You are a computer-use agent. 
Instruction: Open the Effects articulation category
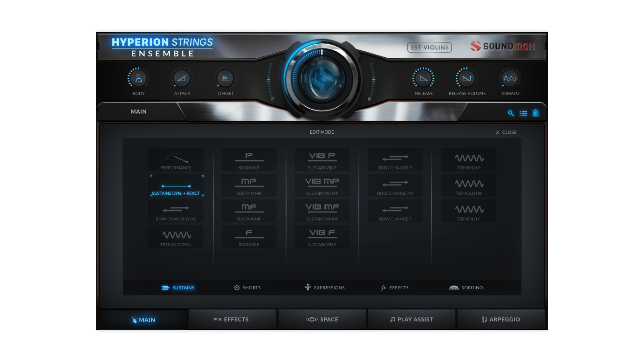click(x=395, y=288)
